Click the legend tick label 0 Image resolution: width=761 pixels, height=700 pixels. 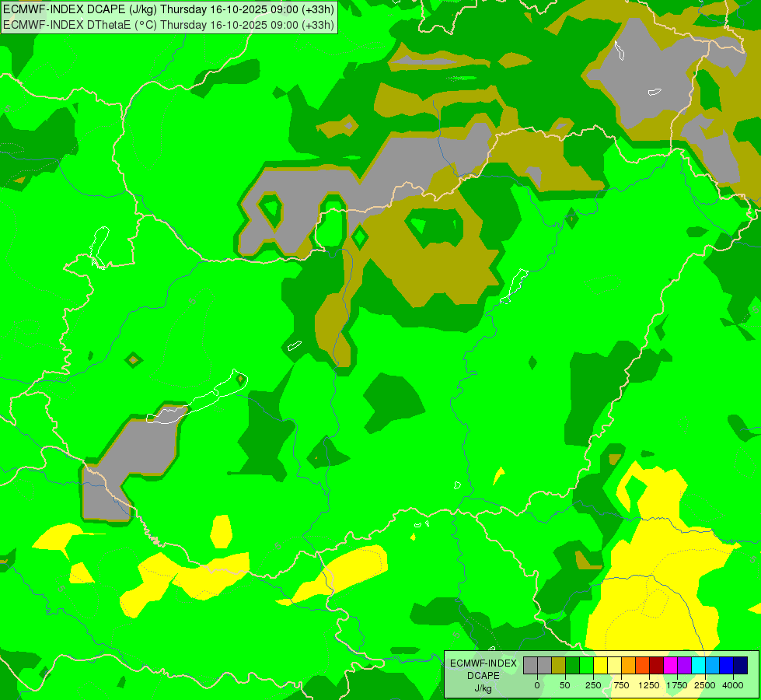(x=537, y=685)
